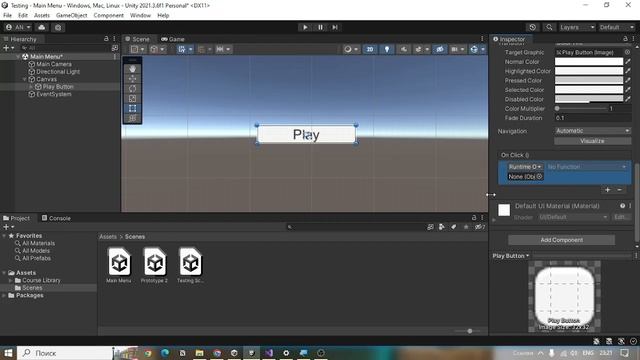Open the Assets menu
Viewport: 640px width, 360px height.
[x=42, y=16]
